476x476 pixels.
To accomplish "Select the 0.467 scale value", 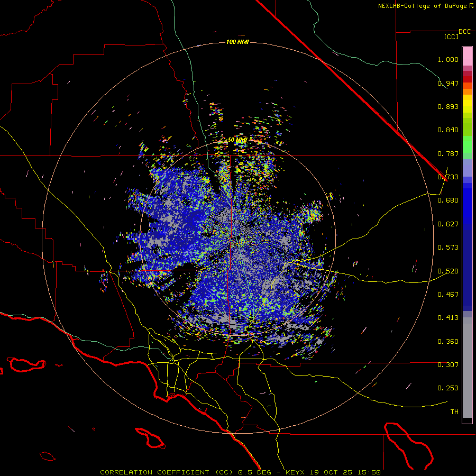I will pyautogui.click(x=448, y=295).
